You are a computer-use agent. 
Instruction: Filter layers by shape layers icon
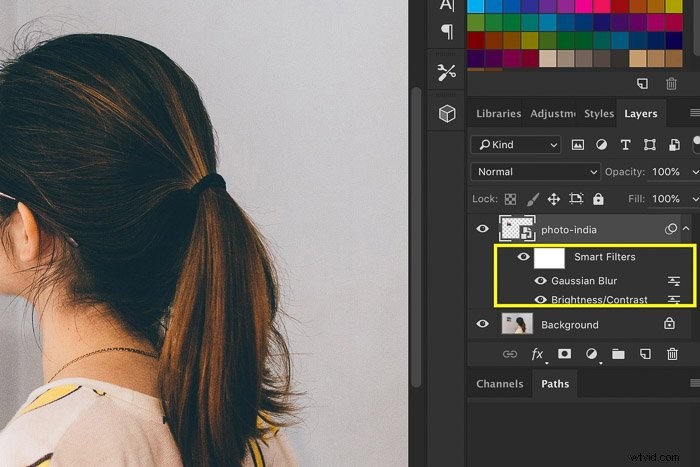650,145
